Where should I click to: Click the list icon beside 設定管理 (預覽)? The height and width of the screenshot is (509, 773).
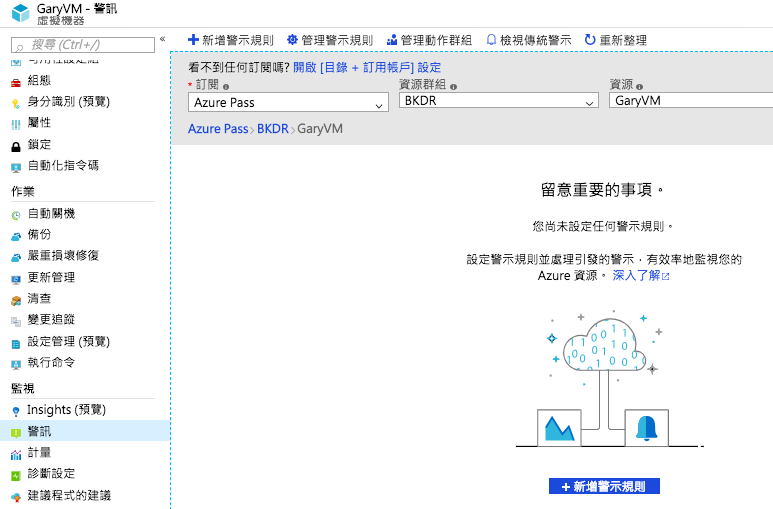click(16, 344)
